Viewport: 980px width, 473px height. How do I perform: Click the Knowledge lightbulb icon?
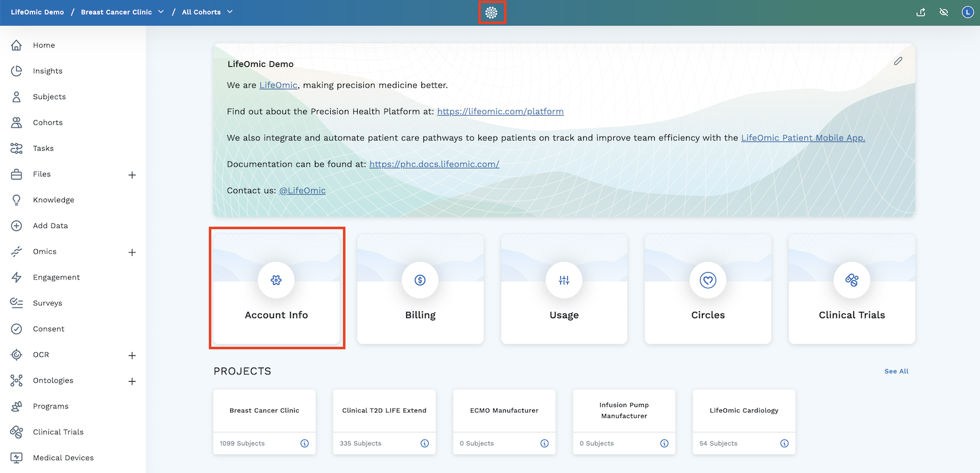click(17, 200)
